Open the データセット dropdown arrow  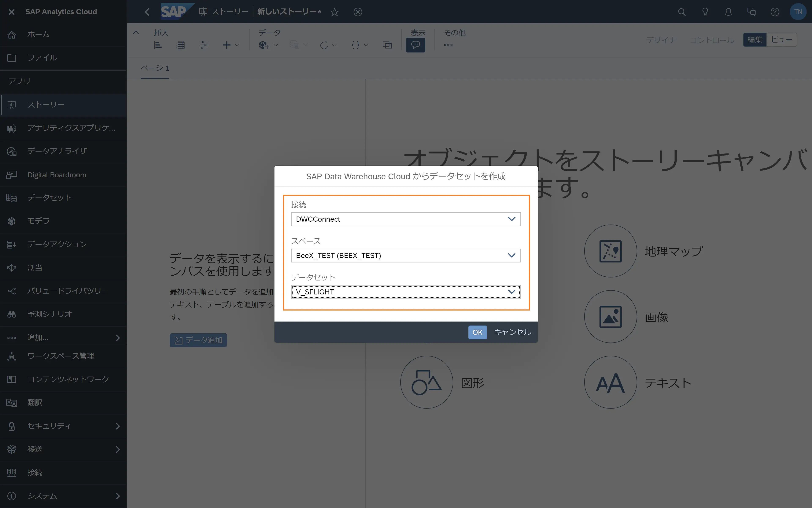coord(511,292)
